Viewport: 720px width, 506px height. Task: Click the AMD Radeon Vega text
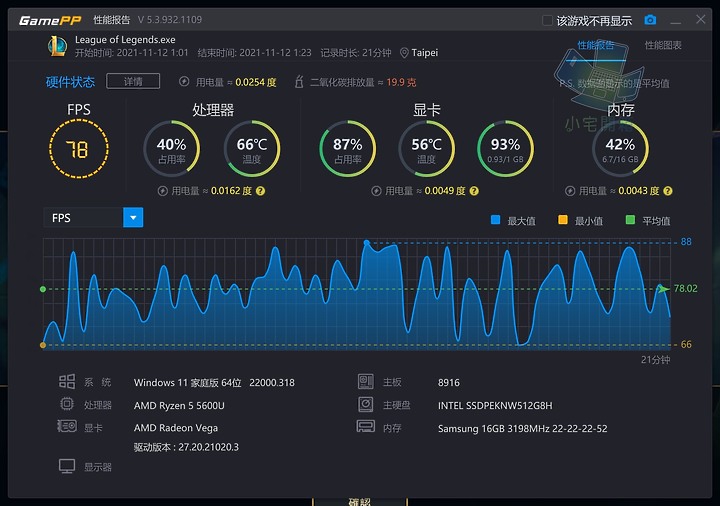click(176, 428)
